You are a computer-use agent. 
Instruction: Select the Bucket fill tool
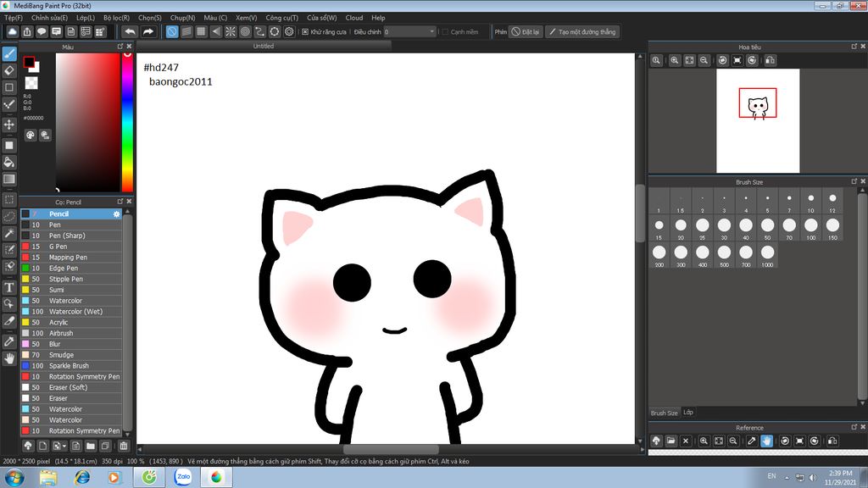coord(9,162)
